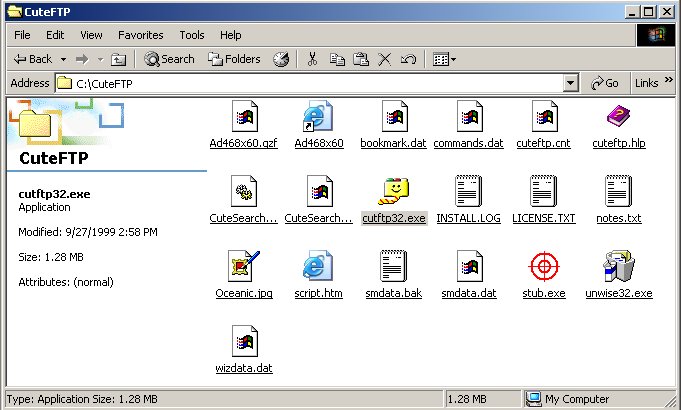
Task: Open the Help menu
Action: 231,35
